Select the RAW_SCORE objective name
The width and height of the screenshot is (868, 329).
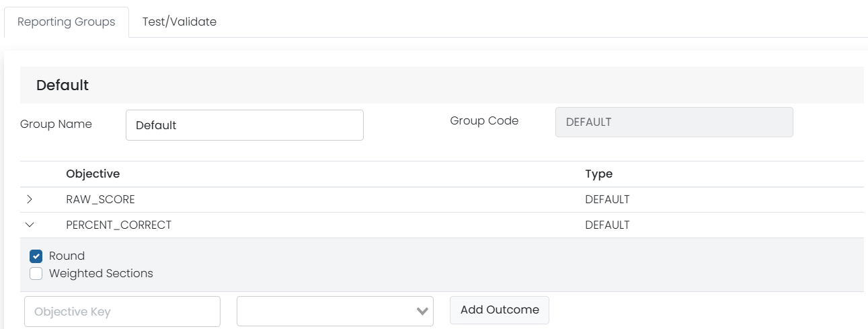[x=101, y=200]
